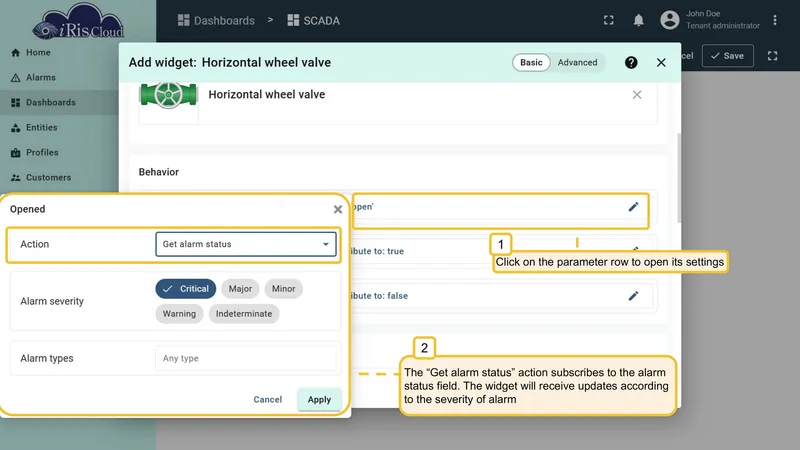Click the green wheel valve thumbnail
Image resolution: width=800 pixels, height=450 pixels.
(x=168, y=95)
